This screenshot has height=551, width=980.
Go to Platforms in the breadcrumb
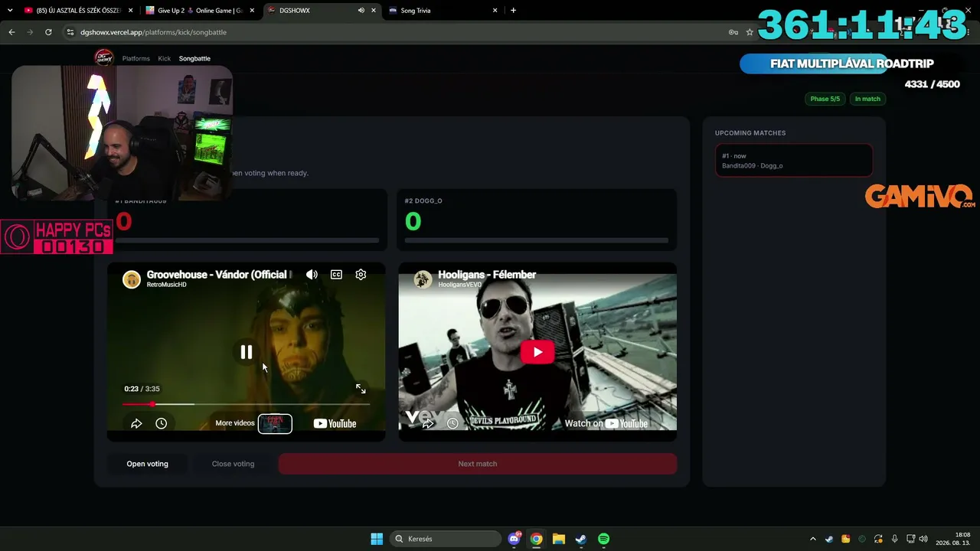click(136, 58)
